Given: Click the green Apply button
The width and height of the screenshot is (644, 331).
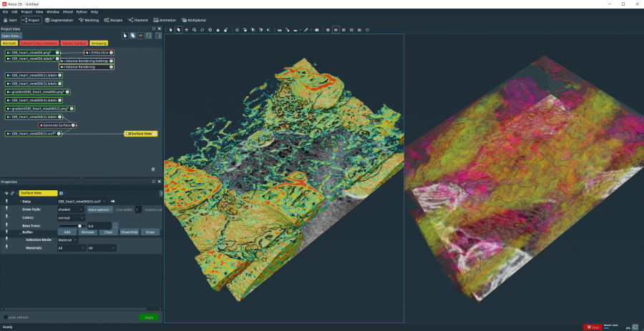Looking at the screenshot, I should pos(149,317).
